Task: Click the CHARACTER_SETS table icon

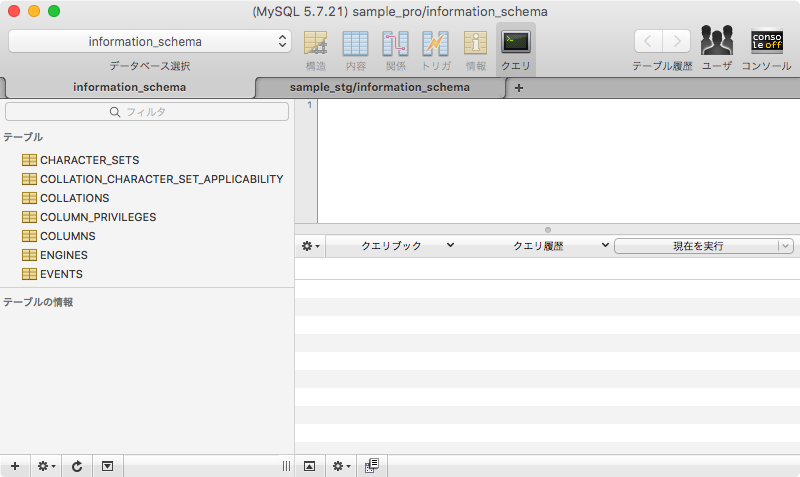Action: 29,160
